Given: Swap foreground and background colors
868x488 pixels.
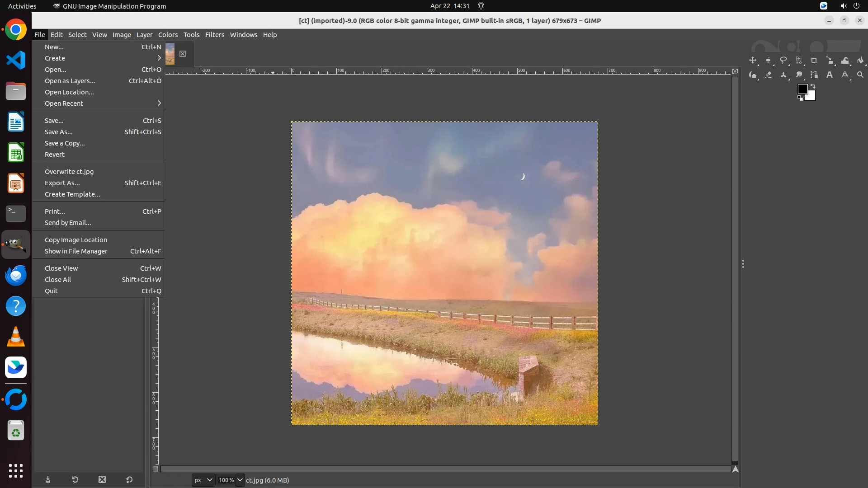Looking at the screenshot, I should point(813,86).
